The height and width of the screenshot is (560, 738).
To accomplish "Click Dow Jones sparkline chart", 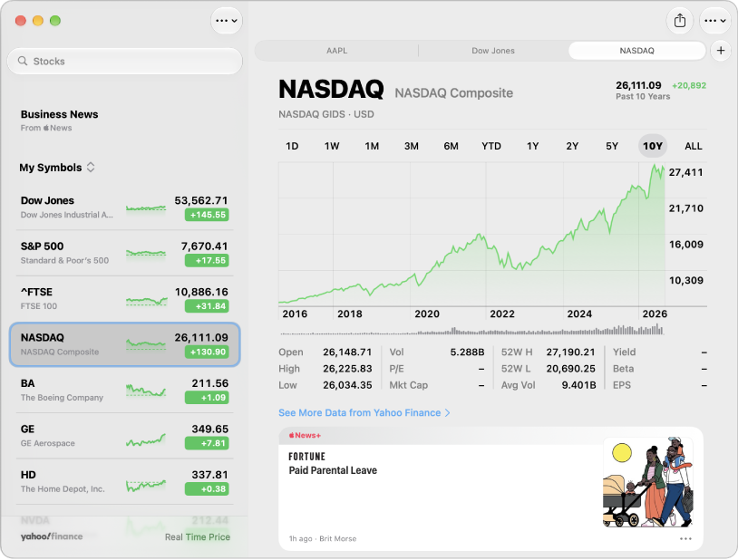I will tap(146, 208).
